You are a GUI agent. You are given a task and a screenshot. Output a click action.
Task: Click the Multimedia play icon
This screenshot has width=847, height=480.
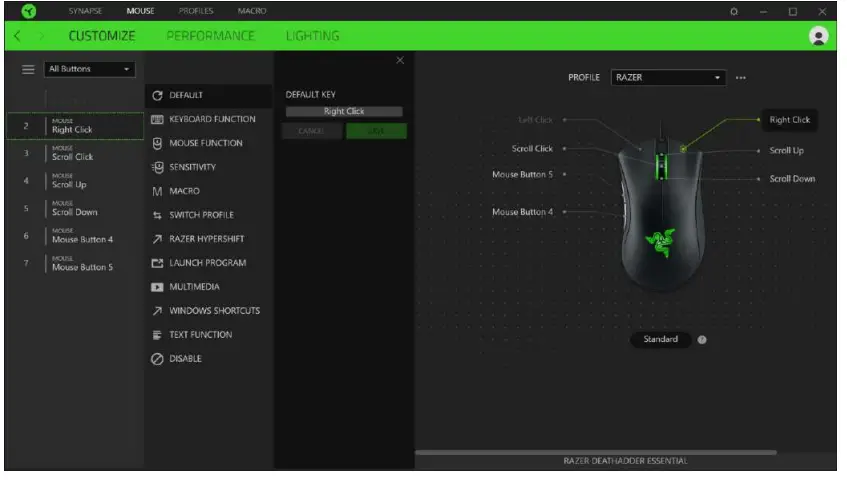(157, 287)
